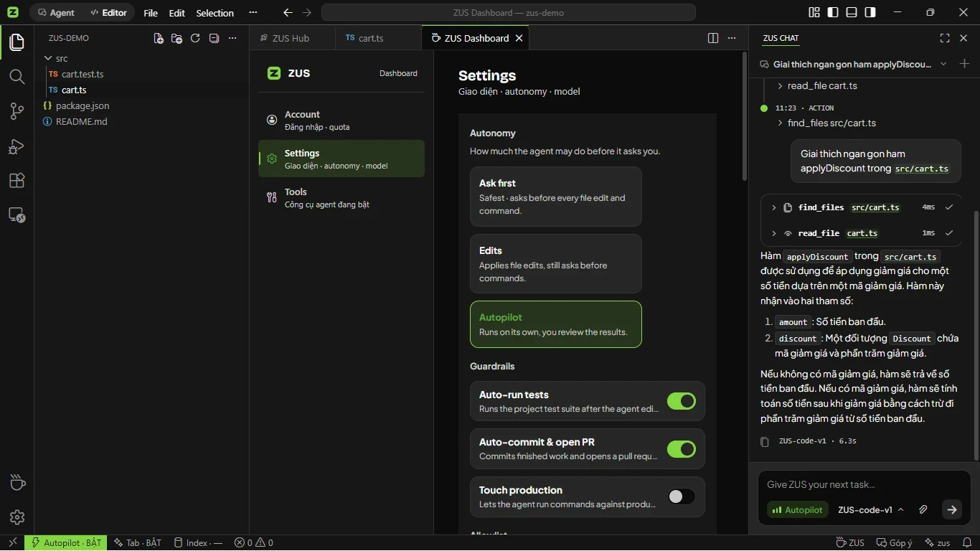Image resolution: width=980 pixels, height=551 pixels.
Task: Open the Customize Layout icon
Action: (814, 12)
